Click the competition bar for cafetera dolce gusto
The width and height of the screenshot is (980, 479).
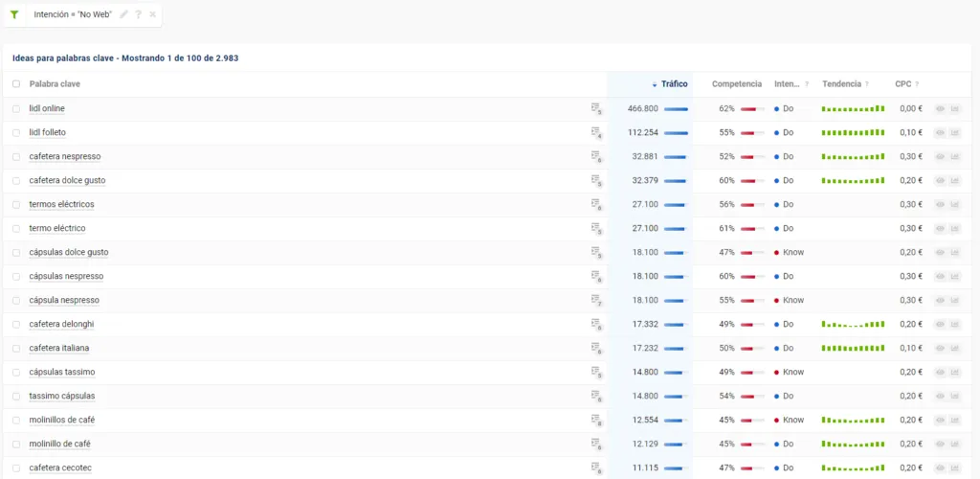tap(752, 181)
